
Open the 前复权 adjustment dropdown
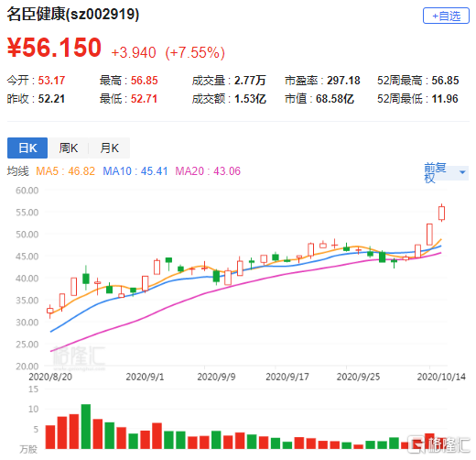point(446,173)
